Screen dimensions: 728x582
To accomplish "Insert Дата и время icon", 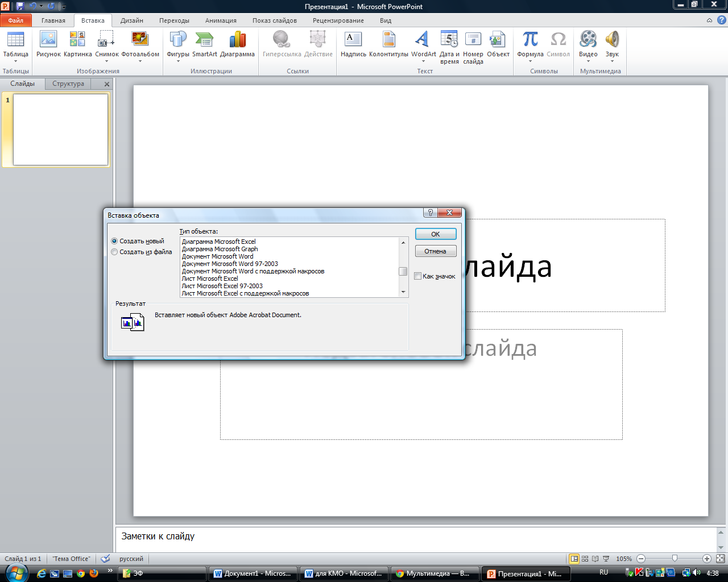I will (x=449, y=47).
